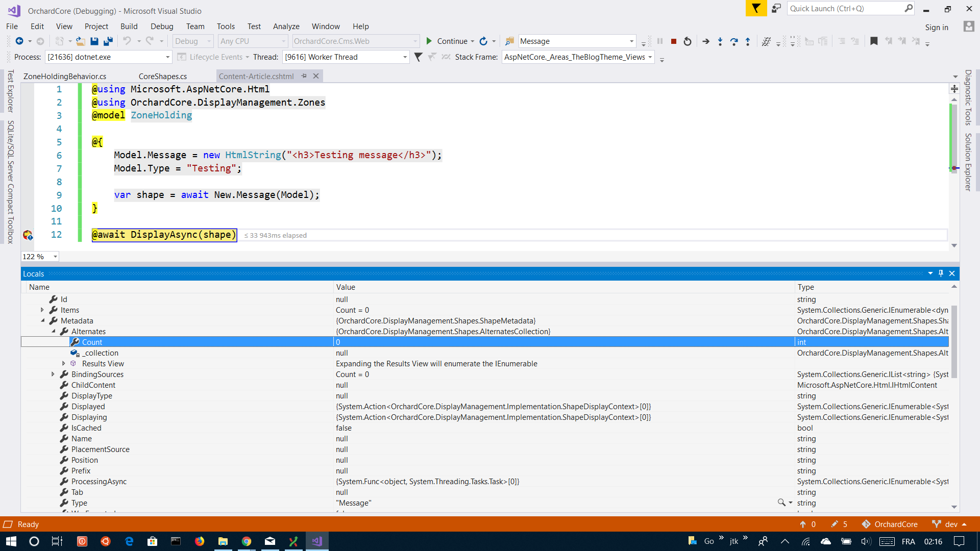
Task: Toggle a bookmark with the bookmark icon
Action: [x=874, y=41]
